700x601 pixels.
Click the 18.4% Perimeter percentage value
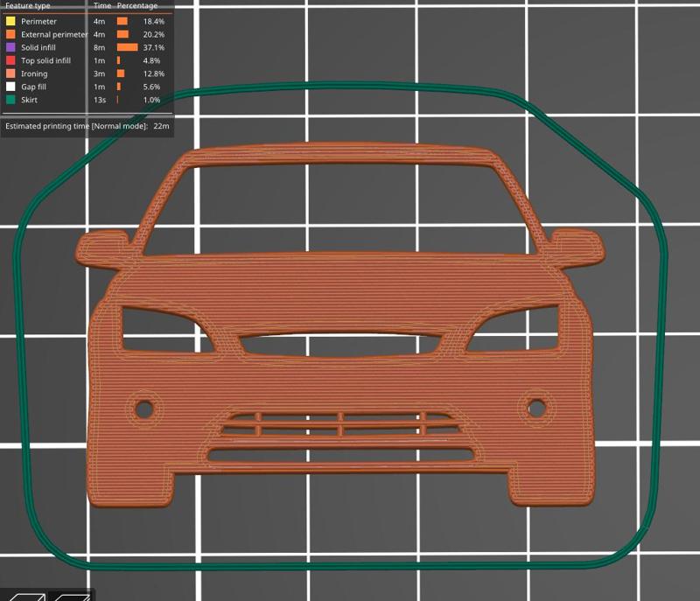click(154, 21)
